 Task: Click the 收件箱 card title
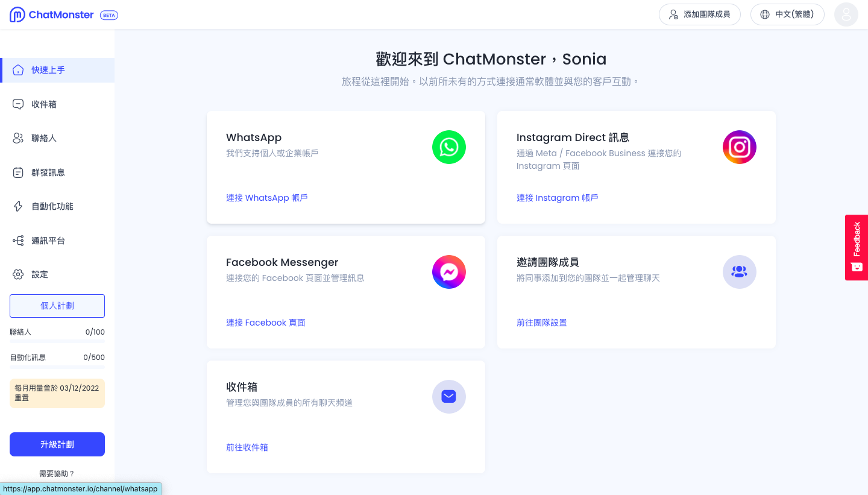242,387
